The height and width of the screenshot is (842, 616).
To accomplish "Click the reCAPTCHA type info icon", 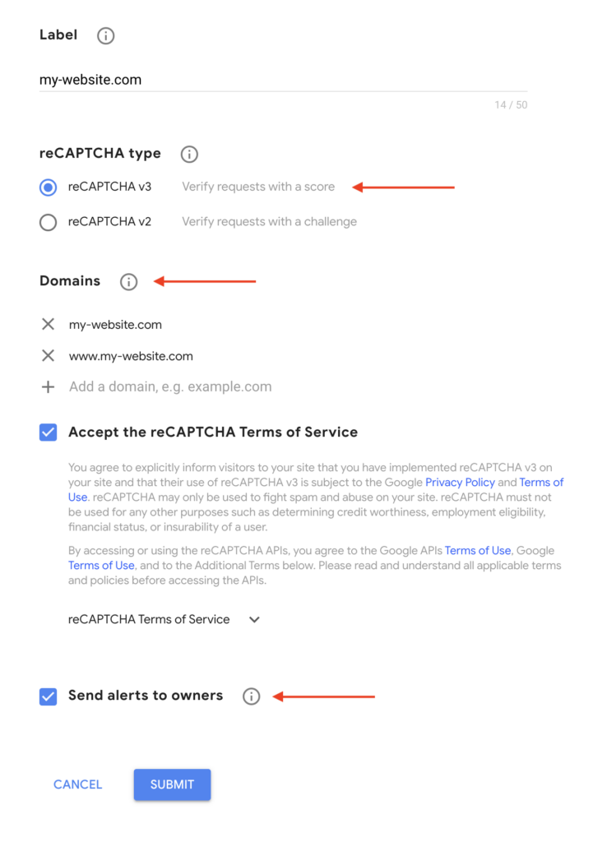I will (188, 154).
